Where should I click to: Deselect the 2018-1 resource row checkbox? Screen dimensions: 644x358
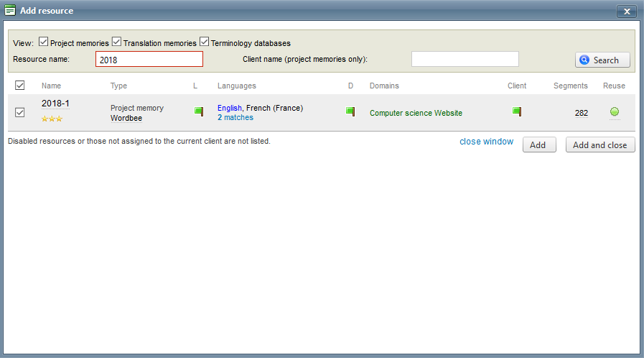pyautogui.click(x=20, y=112)
